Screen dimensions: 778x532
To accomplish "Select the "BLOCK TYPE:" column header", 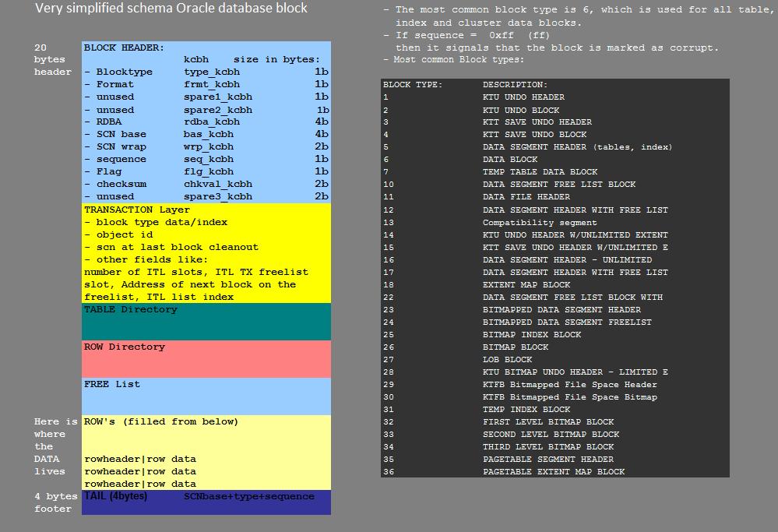I will [x=413, y=85].
